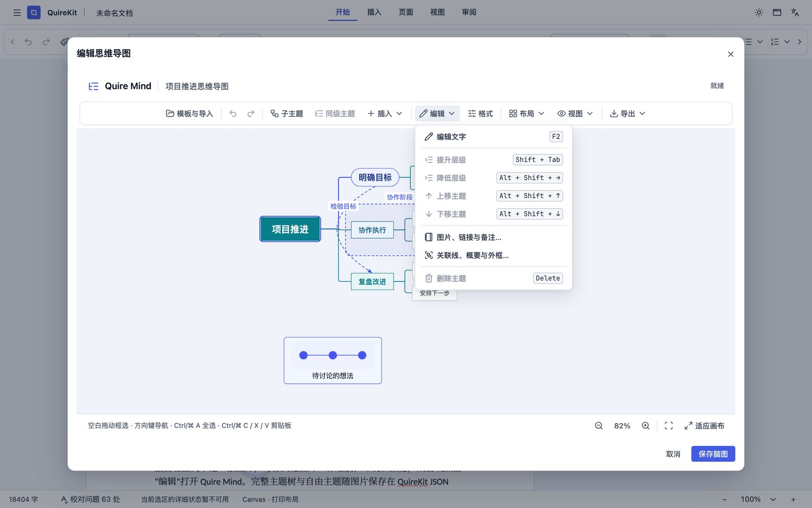Switch to the 页面 tab
Image resolution: width=812 pixels, height=508 pixels.
pos(405,12)
